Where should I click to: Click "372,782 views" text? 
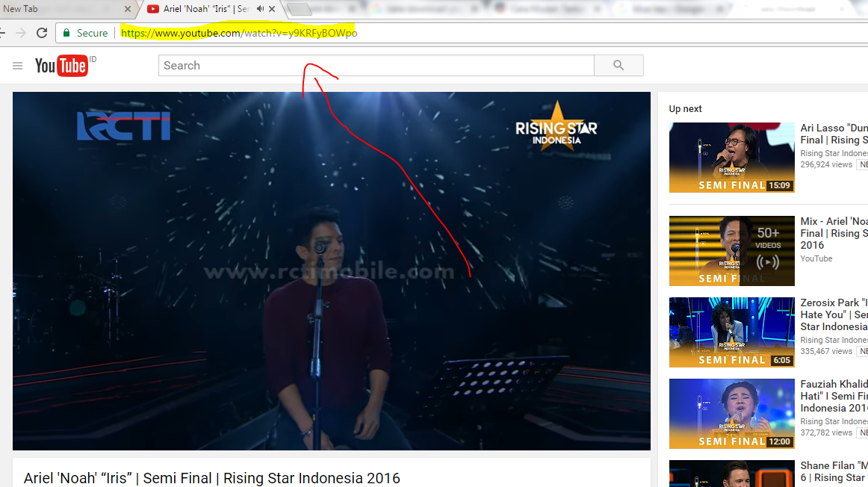[x=826, y=432]
